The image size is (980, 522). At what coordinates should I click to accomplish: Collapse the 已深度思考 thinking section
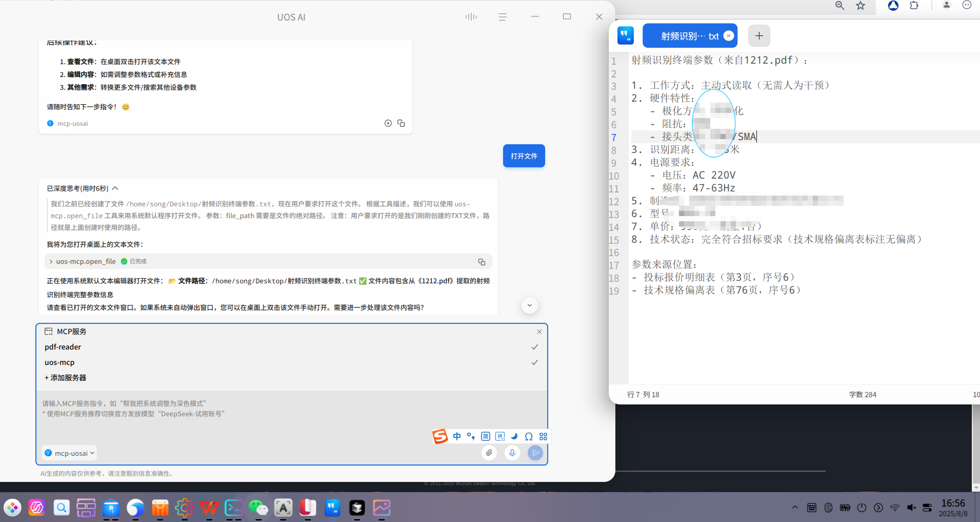click(115, 188)
